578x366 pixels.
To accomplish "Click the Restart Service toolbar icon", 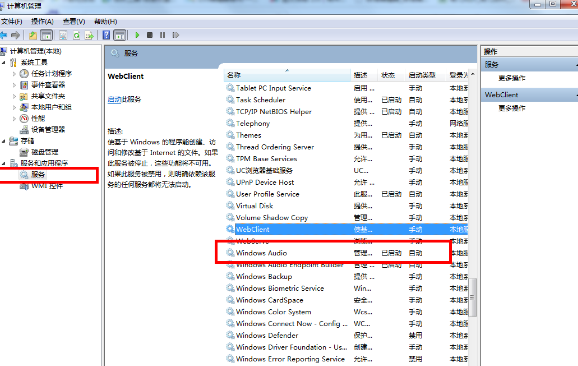I will click(x=176, y=35).
